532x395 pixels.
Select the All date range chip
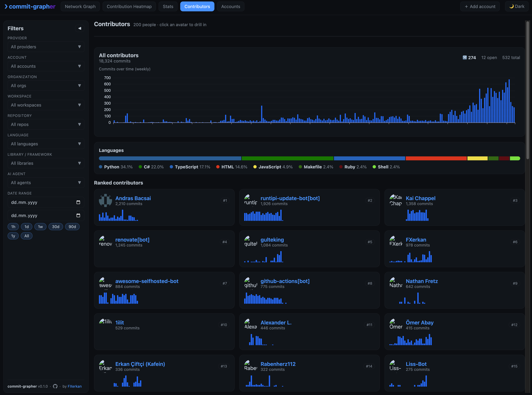(26, 236)
